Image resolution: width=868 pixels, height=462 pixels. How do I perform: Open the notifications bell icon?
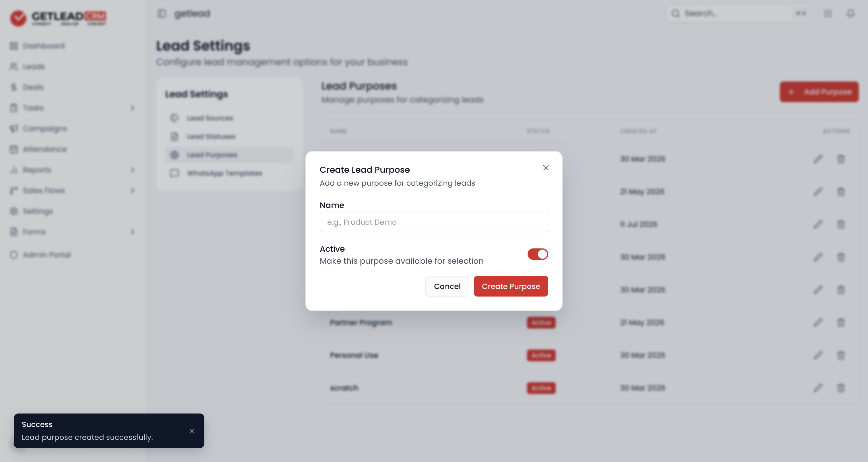click(850, 13)
